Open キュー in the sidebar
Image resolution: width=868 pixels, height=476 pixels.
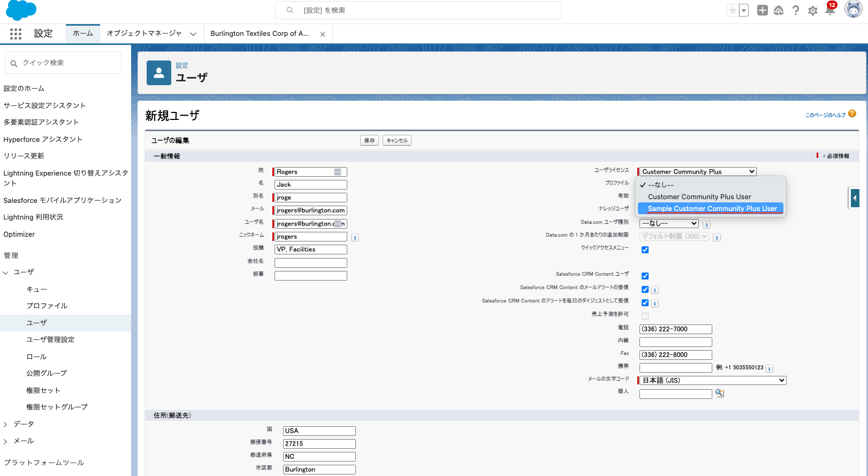(x=36, y=289)
